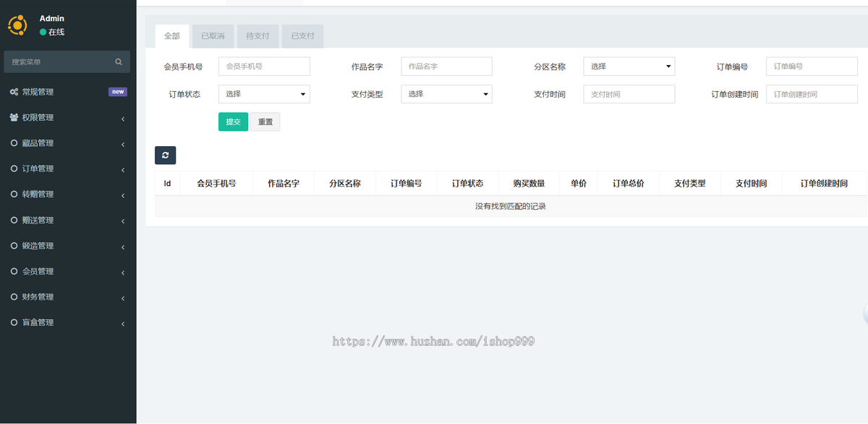Expand the 会员管理 menu chevron

click(123, 273)
